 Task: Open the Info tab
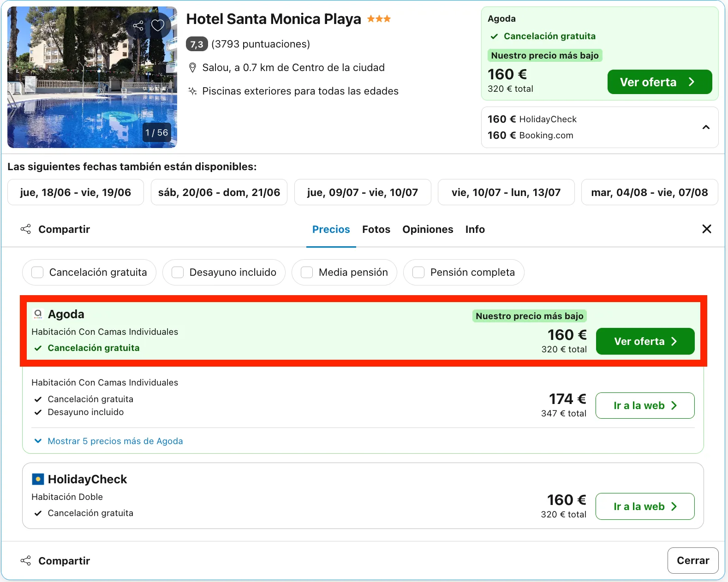coord(475,229)
